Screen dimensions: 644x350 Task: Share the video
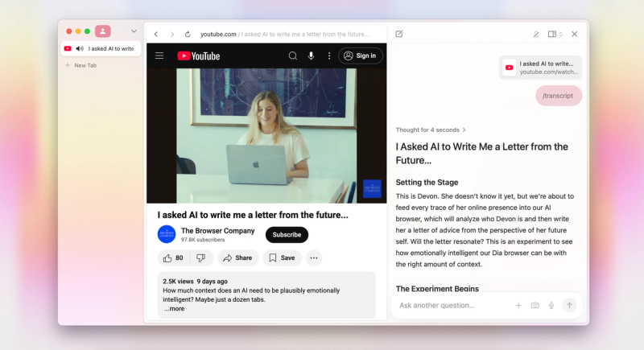237,257
